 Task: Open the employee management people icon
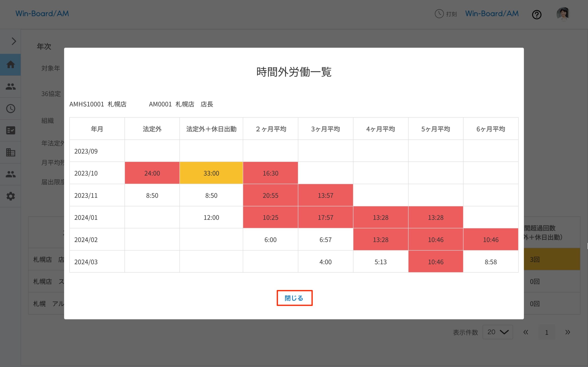[10, 87]
